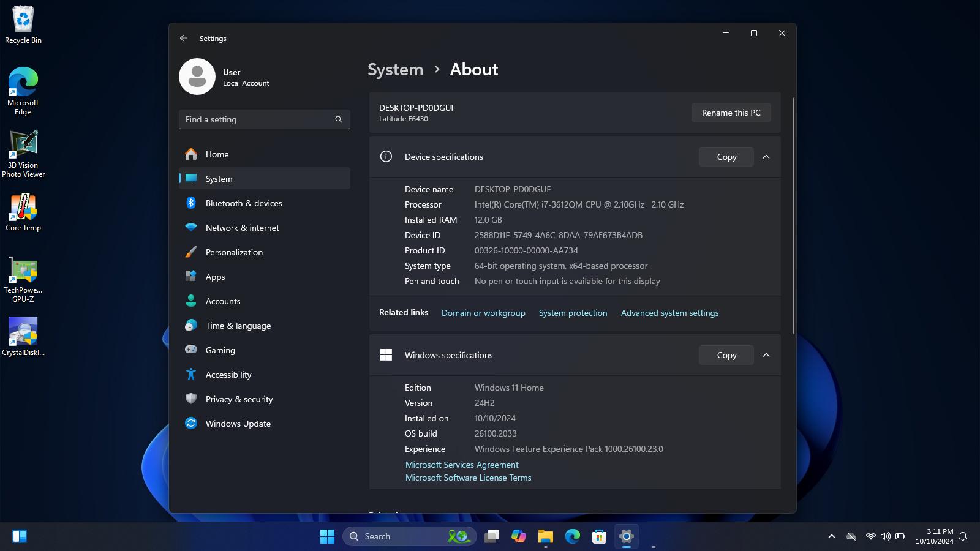
Task: Open Time & language settings
Action: pyautogui.click(x=265, y=326)
